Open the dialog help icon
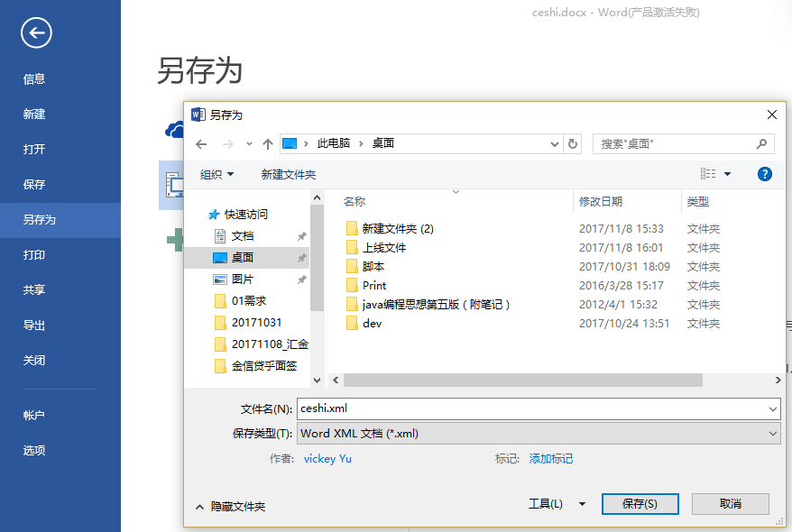Viewport: 792px width, 532px height. pyautogui.click(x=765, y=174)
